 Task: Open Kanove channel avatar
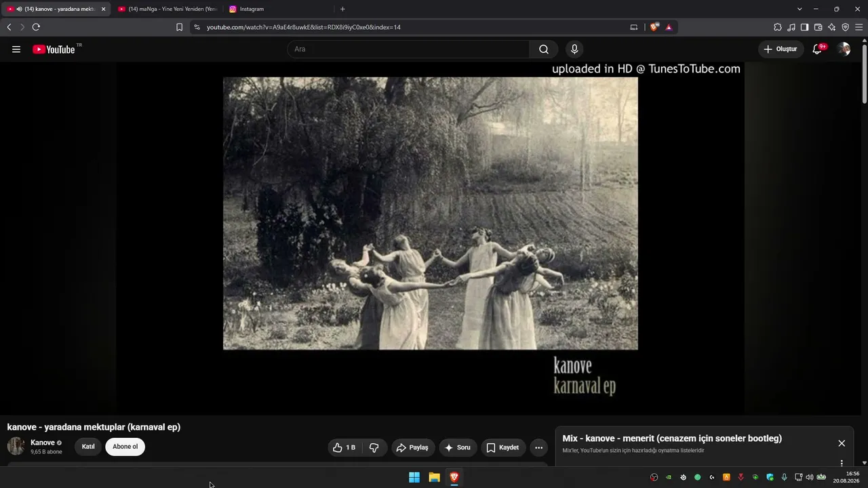click(x=16, y=446)
